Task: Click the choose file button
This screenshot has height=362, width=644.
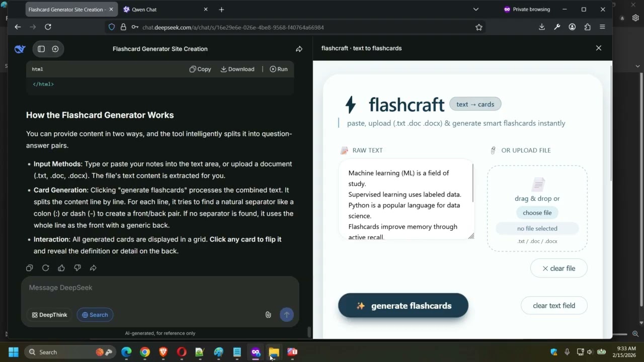Action: tap(537, 213)
